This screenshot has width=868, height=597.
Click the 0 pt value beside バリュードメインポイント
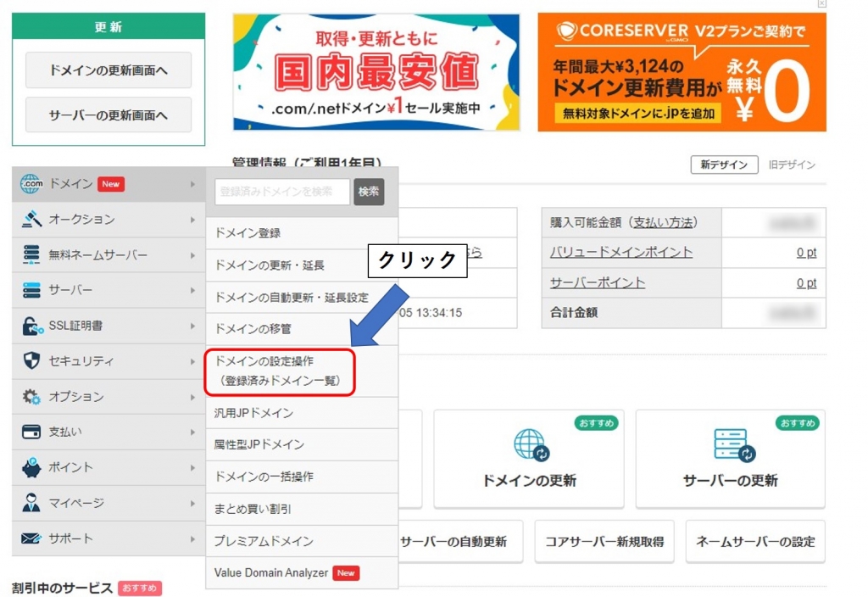tap(807, 253)
